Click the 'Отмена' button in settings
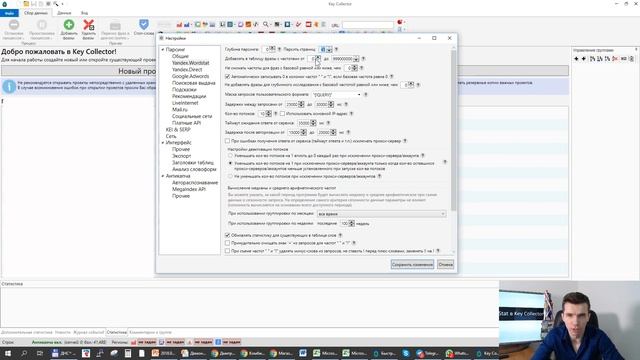 [x=446, y=264]
